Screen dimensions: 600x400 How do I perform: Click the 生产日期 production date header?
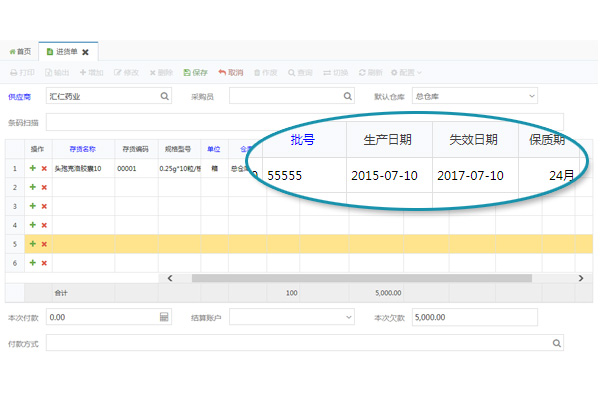(x=388, y=140)
